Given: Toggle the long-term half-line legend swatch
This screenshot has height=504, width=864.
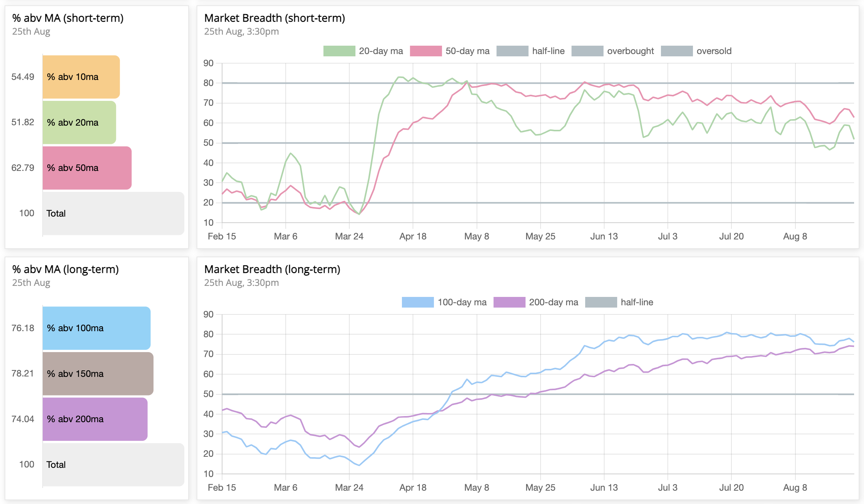Looking at the screenshot, I should click(x=601, y=302).
